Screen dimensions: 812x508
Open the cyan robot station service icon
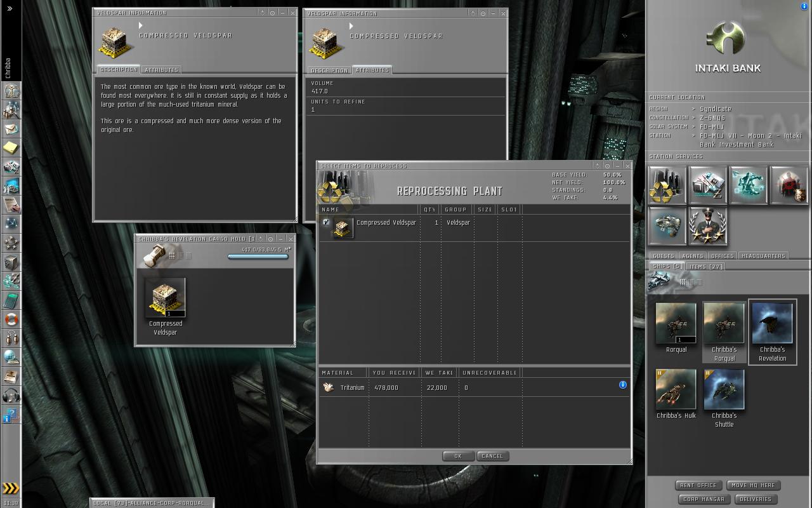pos(749,185)
